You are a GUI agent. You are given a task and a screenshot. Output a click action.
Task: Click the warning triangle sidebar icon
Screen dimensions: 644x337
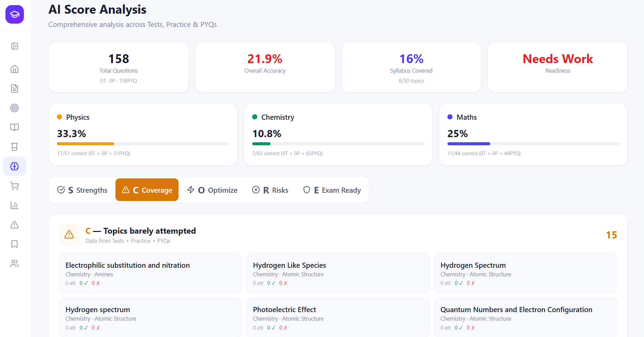click(x=15, y=225)
